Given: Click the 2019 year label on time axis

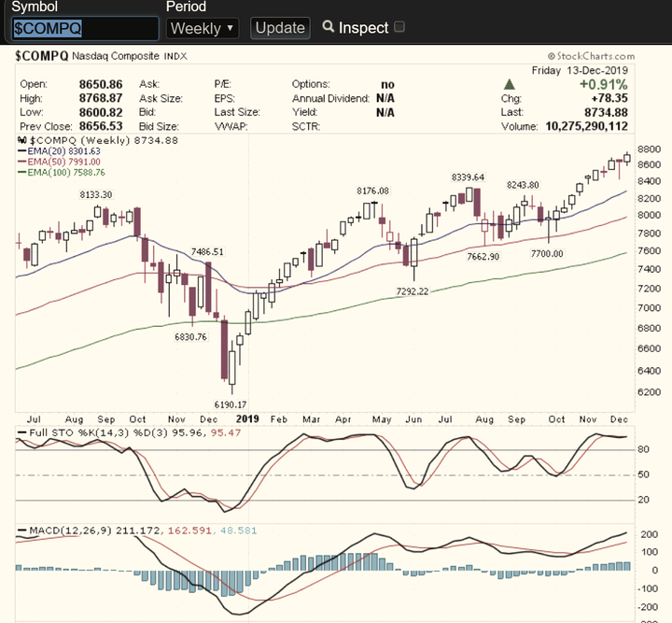Looking at the screenshot, I should click(x=247, y=418).
